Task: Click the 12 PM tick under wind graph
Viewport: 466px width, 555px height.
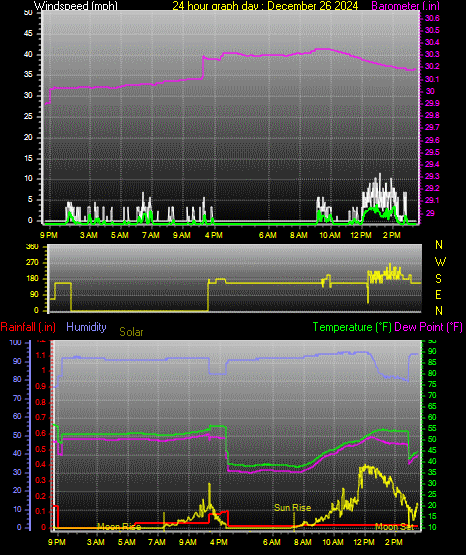Action: pos(361,235)
